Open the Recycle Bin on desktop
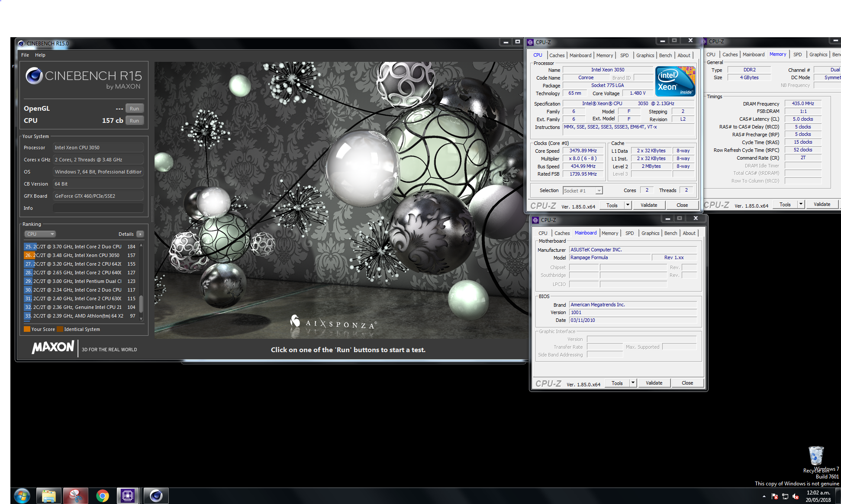 click(816, 459)
